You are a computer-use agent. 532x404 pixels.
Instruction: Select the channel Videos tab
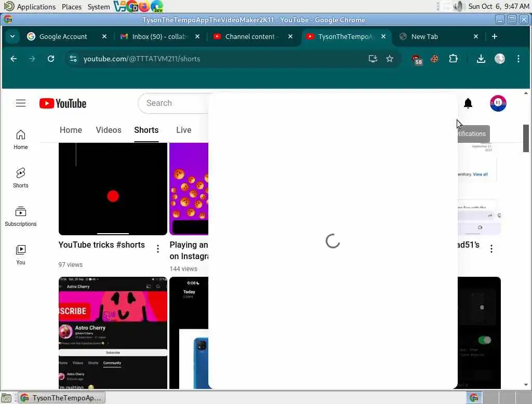[x=109, y=130]
